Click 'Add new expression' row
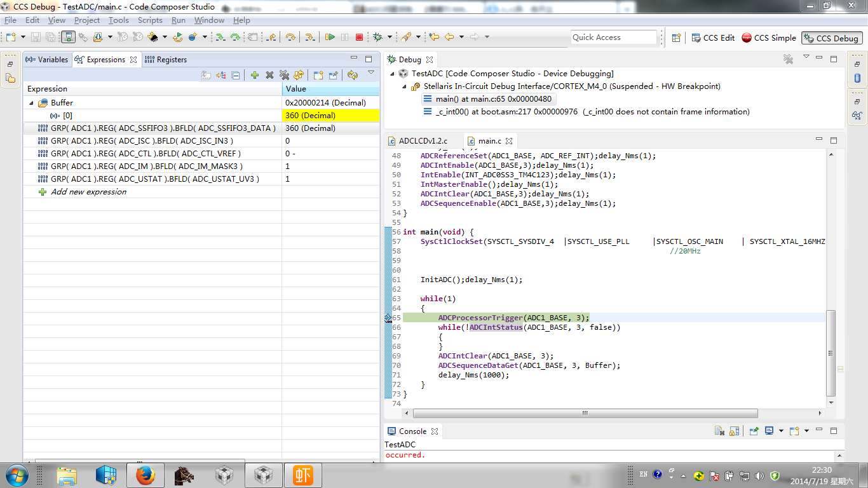 tap(88, 192)
